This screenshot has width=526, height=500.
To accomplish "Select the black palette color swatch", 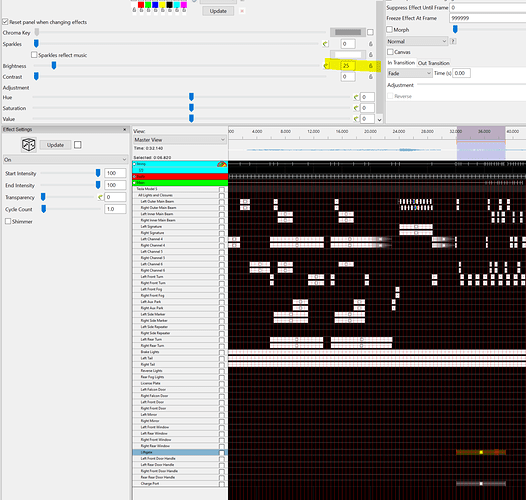I will (170, 4).
